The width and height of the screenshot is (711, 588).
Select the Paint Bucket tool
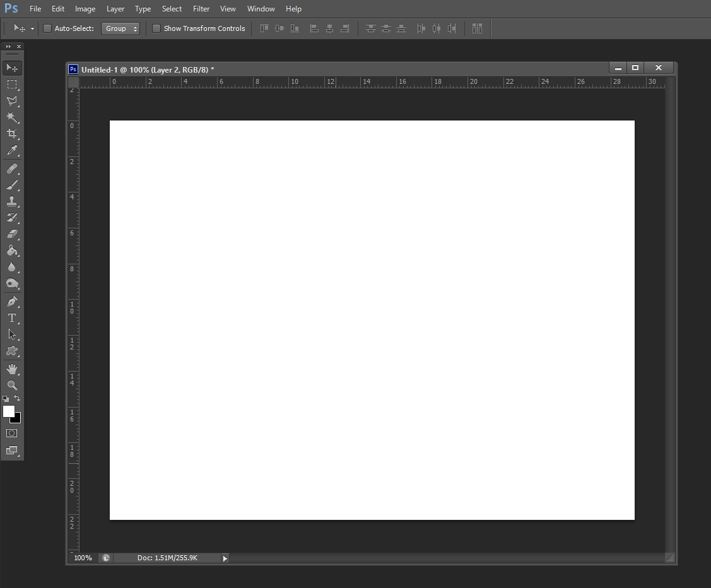[x=12, y=250]
